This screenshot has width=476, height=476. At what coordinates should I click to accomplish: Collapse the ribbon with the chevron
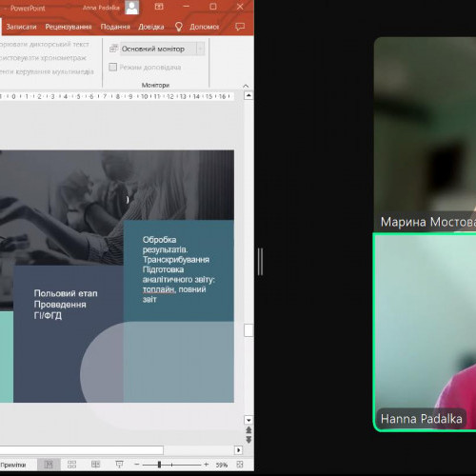click(x=246, y=86)
